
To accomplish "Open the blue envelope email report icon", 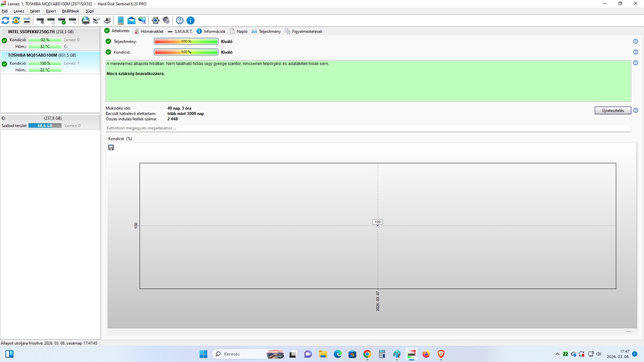I will tap(131, 20).
